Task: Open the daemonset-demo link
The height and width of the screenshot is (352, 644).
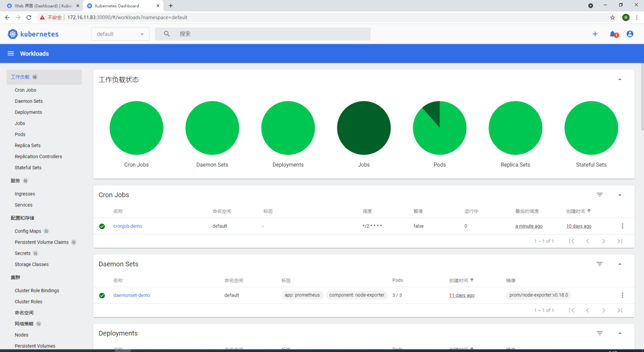Action: point(132,295)
